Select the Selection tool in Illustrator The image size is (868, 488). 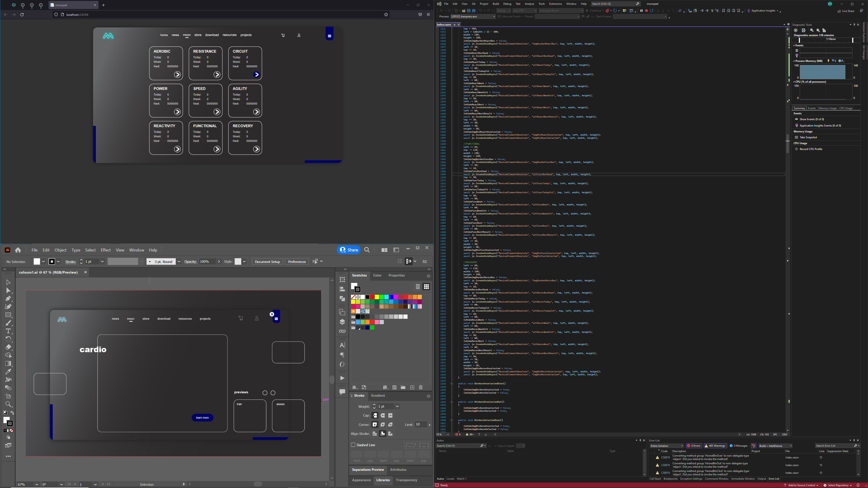(x=8, y=282)
